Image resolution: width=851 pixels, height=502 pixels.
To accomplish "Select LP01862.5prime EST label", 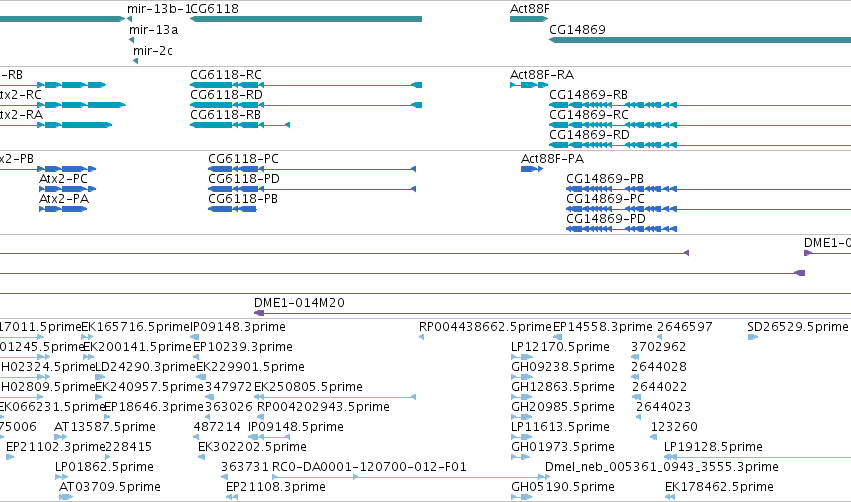I will (x=104, y=467).
